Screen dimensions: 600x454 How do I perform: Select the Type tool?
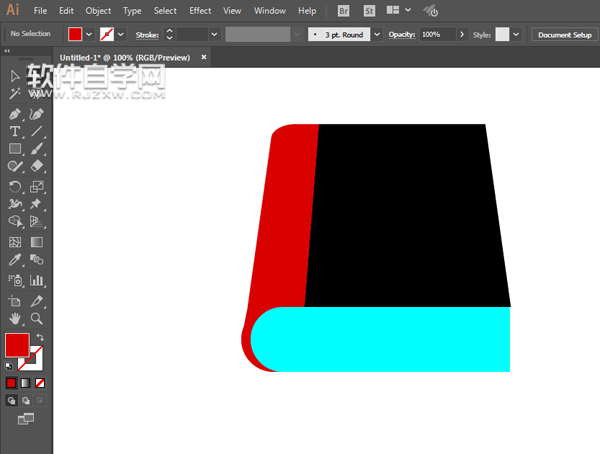[x=15, y=132]
